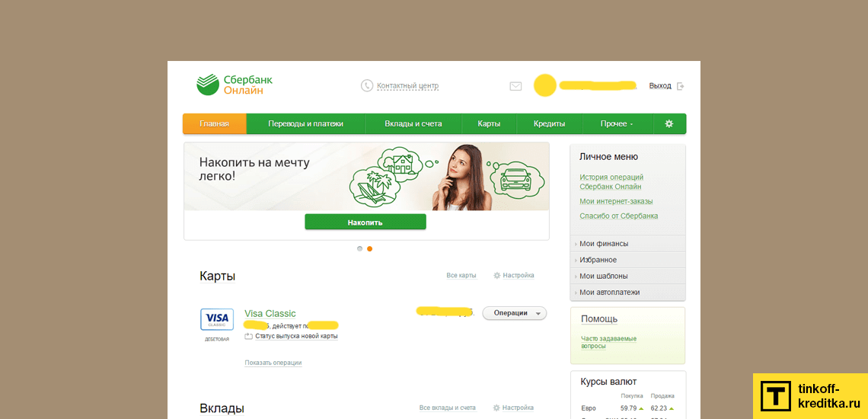Expand the Прочее menu dropdown
This screenshot has height=419, width=868.
(617, 123)
